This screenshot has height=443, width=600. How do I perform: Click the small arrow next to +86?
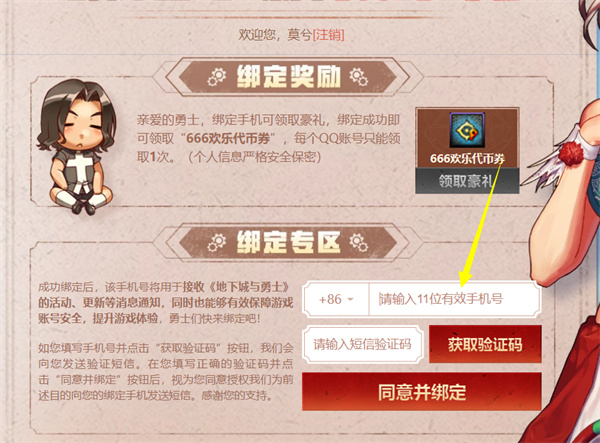click(350, 300)
